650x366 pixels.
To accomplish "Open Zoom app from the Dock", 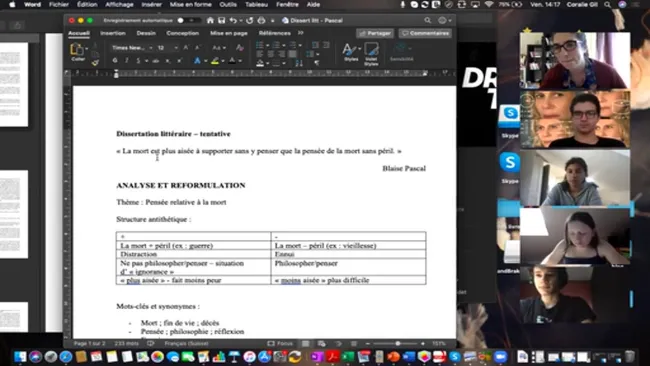I will pyautogui.click(x=501, y=357).
